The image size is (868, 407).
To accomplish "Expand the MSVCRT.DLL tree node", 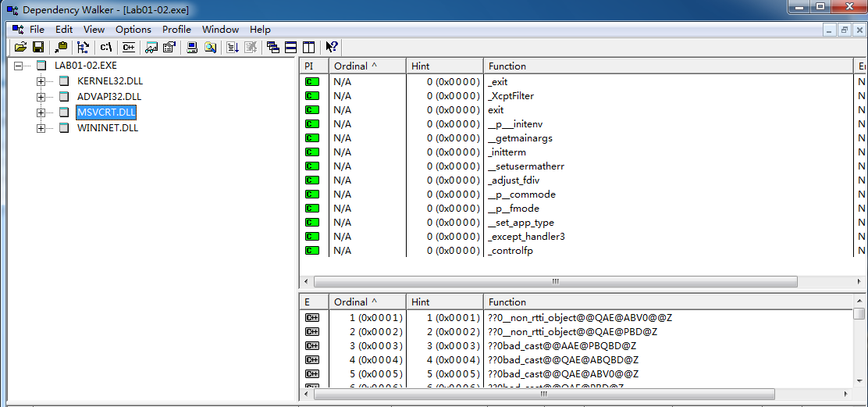I will [x=41, y=112].
